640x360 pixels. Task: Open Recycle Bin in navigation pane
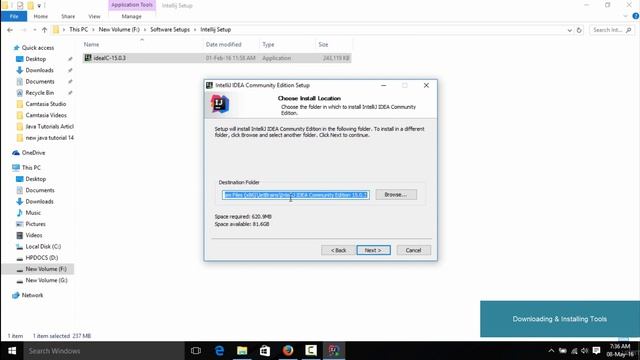pos(39,93)
